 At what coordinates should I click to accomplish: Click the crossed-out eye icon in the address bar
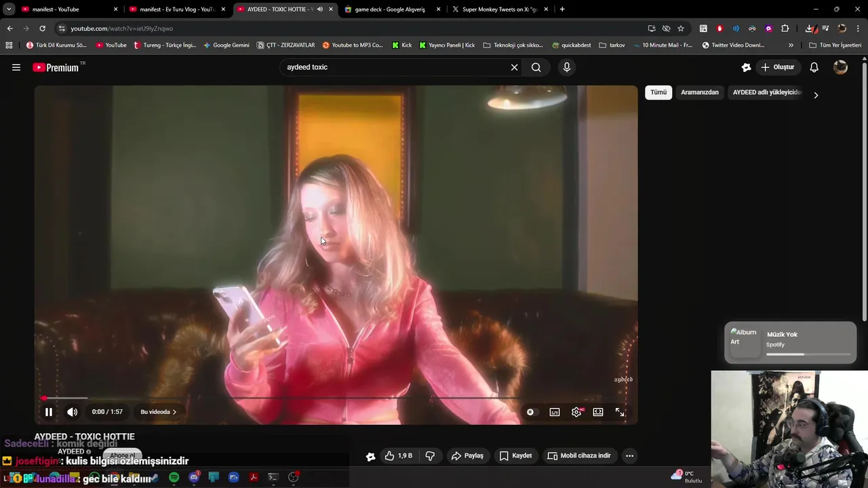tap(667, 28)
